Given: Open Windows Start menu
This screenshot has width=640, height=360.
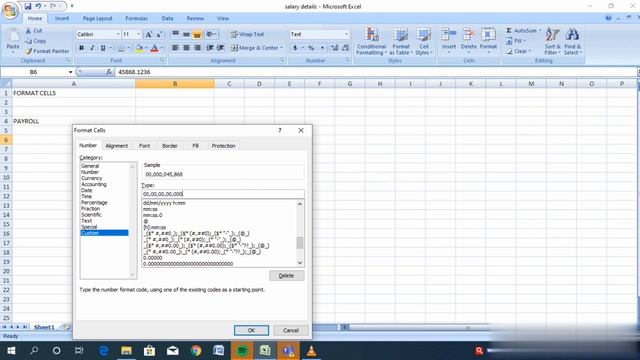Looking at the screenshot, I should coord(11,351).
